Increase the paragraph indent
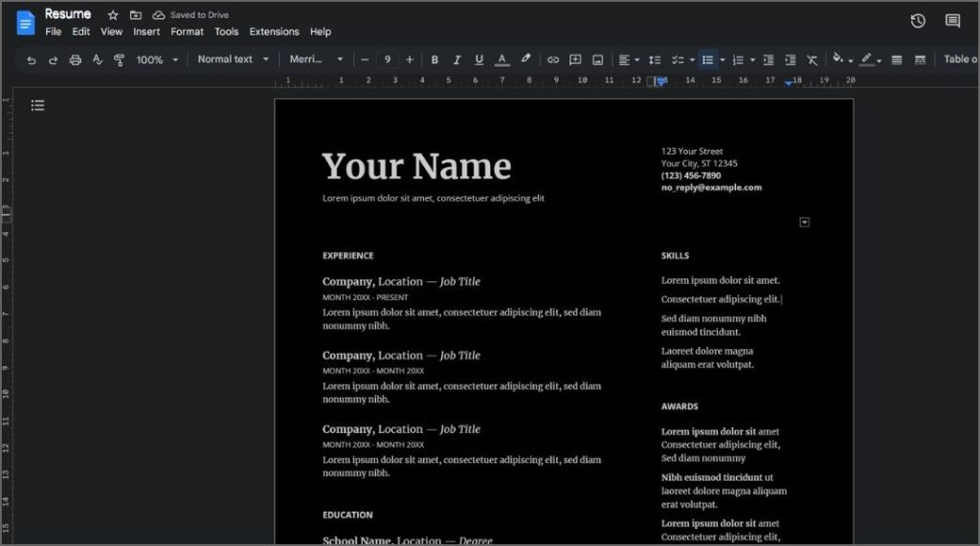Screen dimensions: 980x546 pos(790,60)
